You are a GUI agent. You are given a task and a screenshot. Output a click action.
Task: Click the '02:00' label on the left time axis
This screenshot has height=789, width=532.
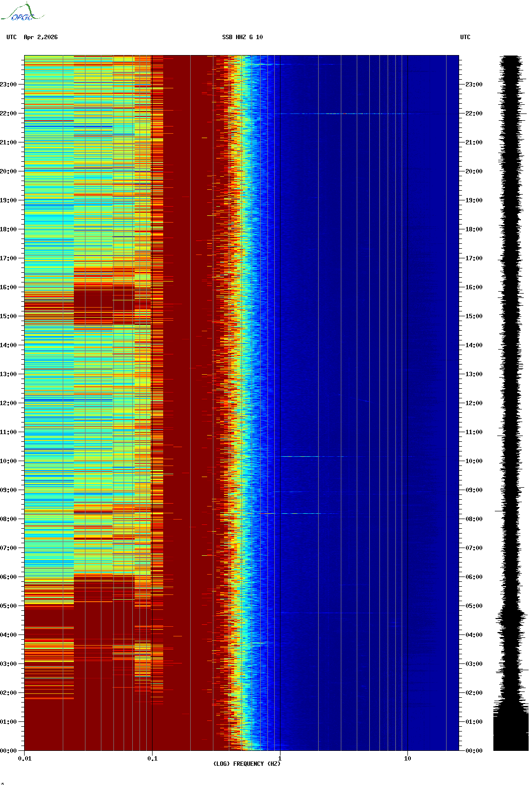click(x=9, y=693)
